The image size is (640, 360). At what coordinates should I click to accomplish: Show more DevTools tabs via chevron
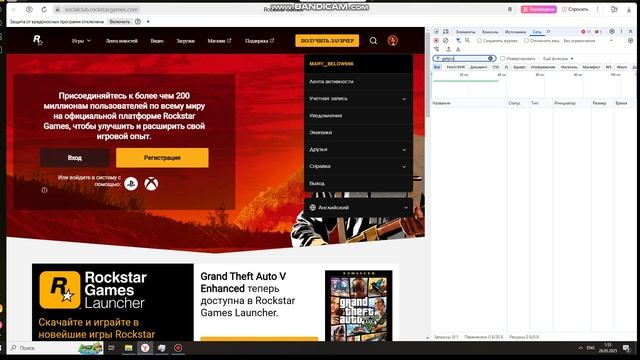(x=548, y=31)
